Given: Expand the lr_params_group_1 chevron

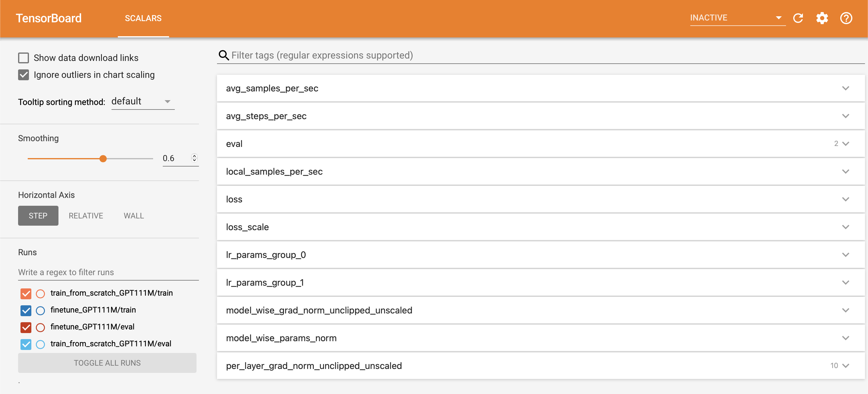Looking at the screenshot, I should tap(846, 282).
